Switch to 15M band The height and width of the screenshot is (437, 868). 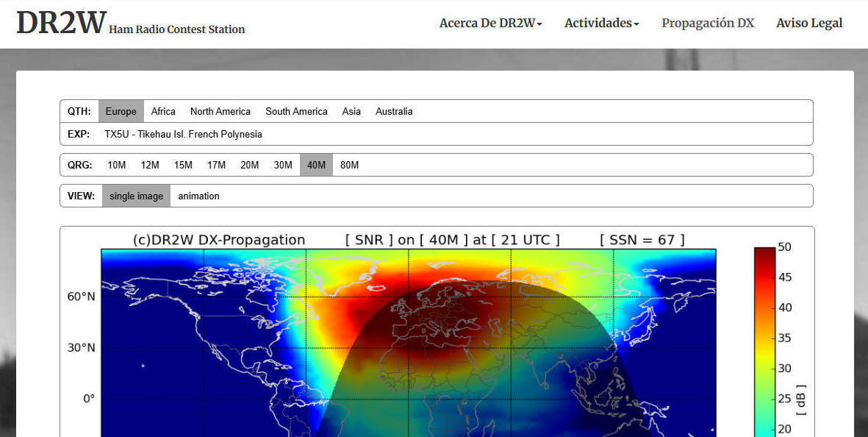pos(183,166)
